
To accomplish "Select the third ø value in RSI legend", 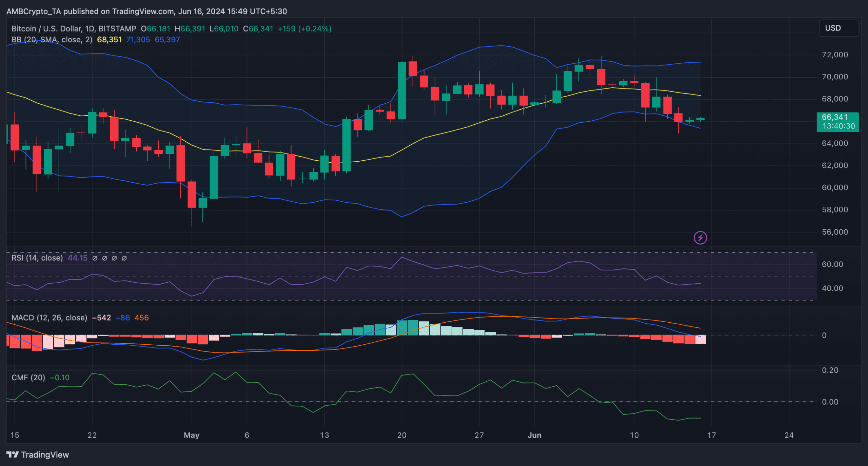I will (114, 258).
